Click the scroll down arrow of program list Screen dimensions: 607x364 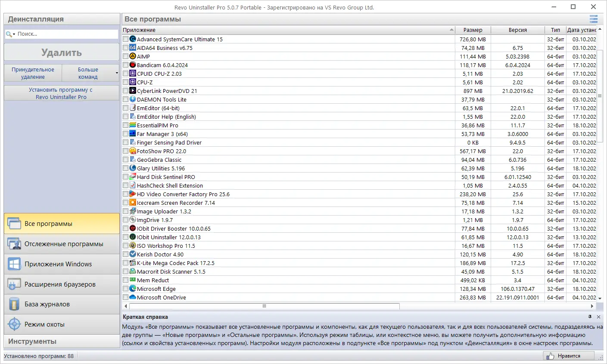(600, 298)
